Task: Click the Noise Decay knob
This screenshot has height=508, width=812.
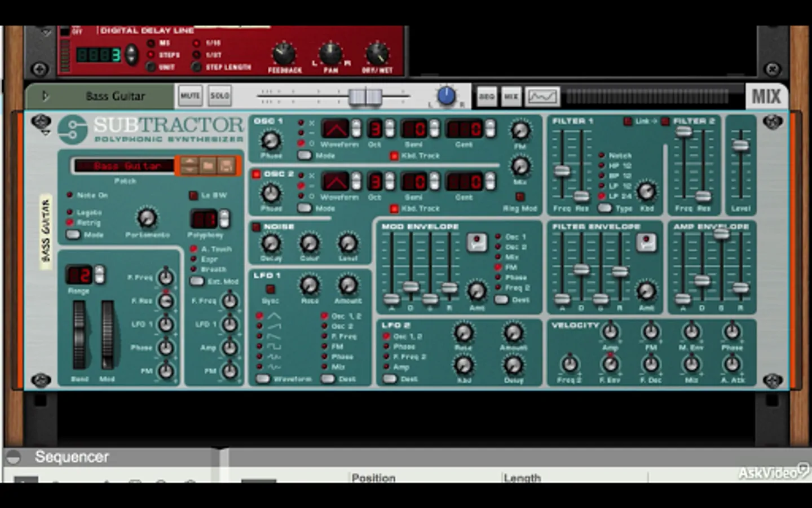Action: click(x=271, y=243)
